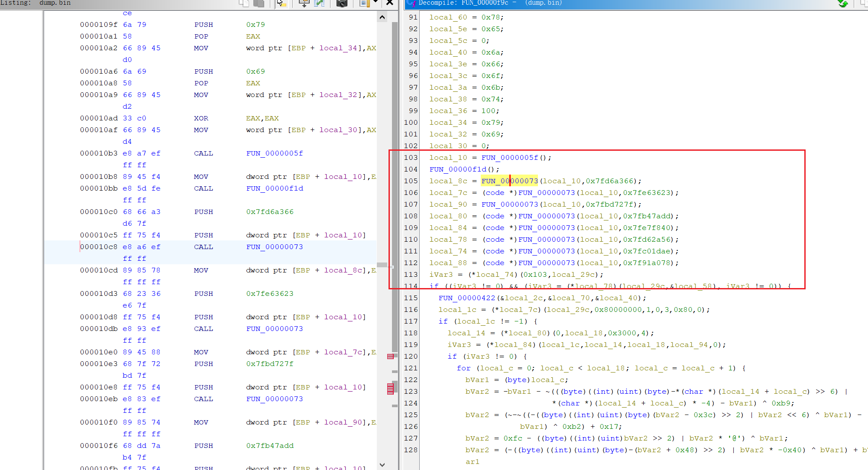Select 0x7fbd727f operand at address 000010e3
Screen dimensions: 868x470
[270, 364]
